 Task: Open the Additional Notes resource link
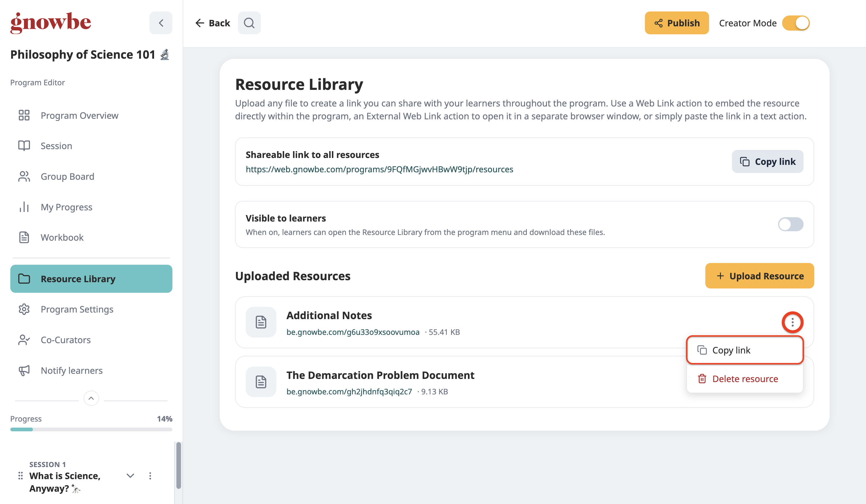(353, 332)
